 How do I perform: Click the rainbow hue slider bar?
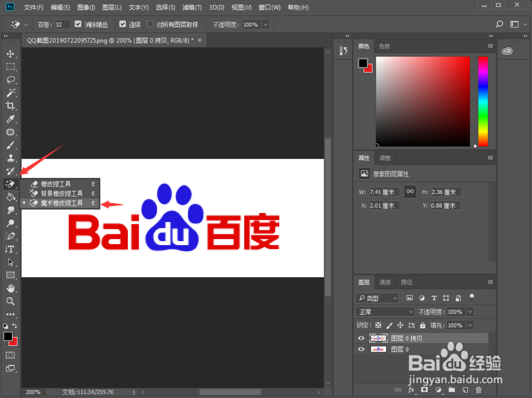pos(483,102)
